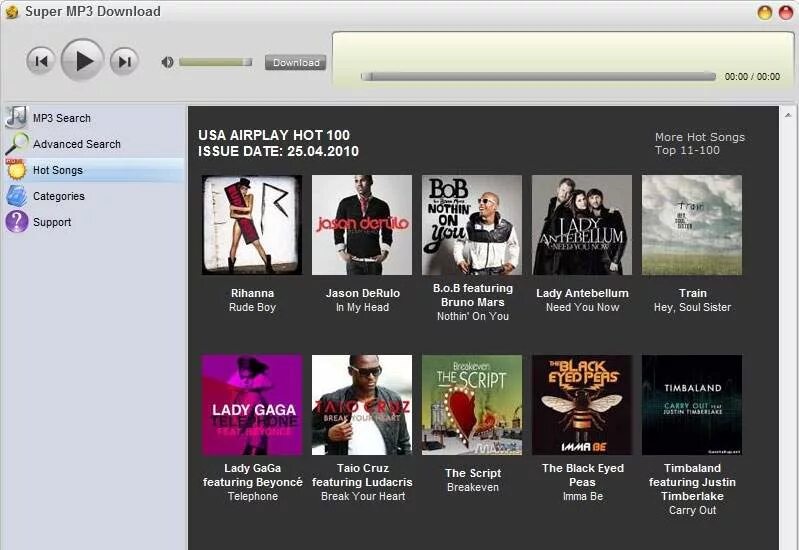
Task: Click the song title Breakeven
Action: pyautogui.click(x=473, y=487)
